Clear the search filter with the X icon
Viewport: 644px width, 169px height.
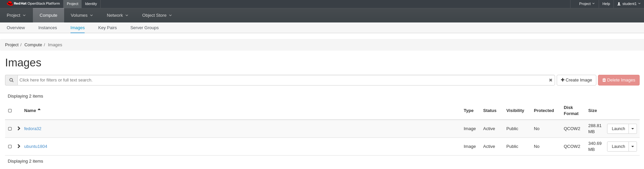[x=551, y=80]
